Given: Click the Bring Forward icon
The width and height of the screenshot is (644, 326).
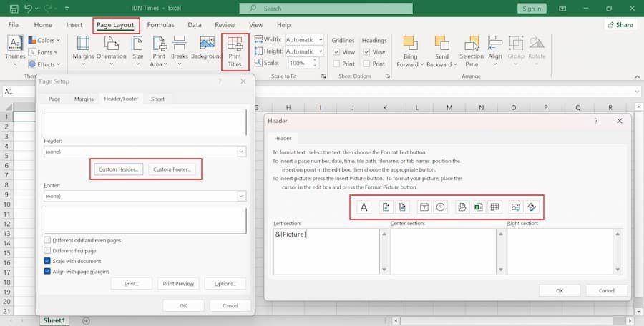Looking at the screenshot, I should point(410,43).
